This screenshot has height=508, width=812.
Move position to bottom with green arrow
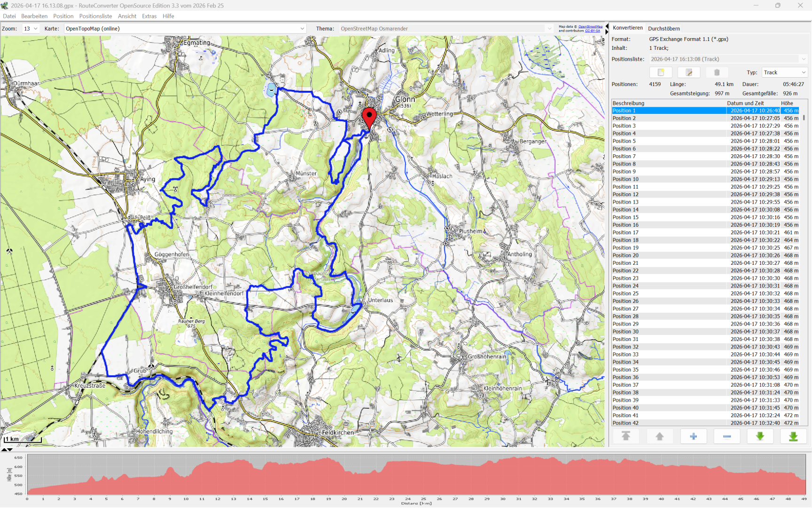(x=793, y=437)
